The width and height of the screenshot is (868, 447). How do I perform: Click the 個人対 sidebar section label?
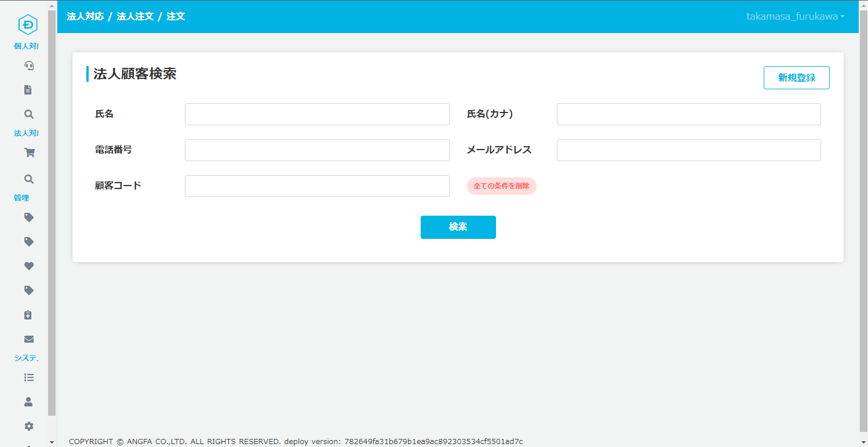[26, 46]
